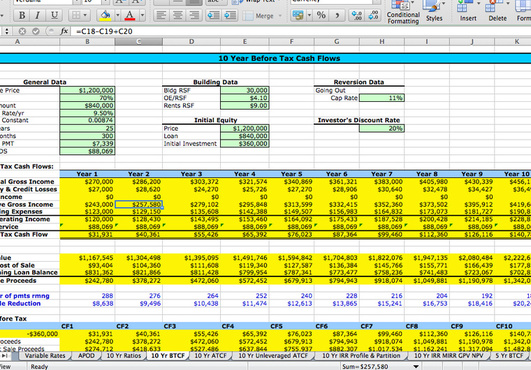Apply yellow fill color bucket
531x370 pixels.
coord(105,15)
